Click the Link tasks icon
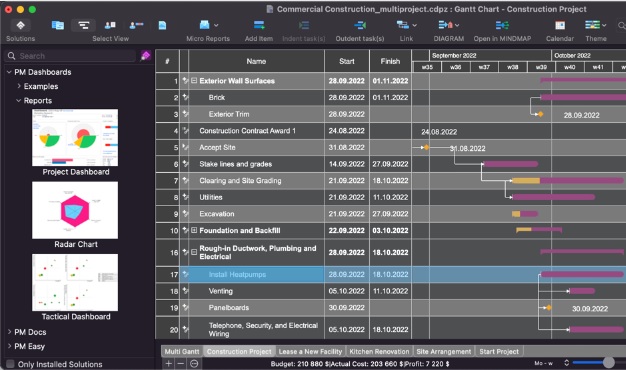 click(402, 26)
